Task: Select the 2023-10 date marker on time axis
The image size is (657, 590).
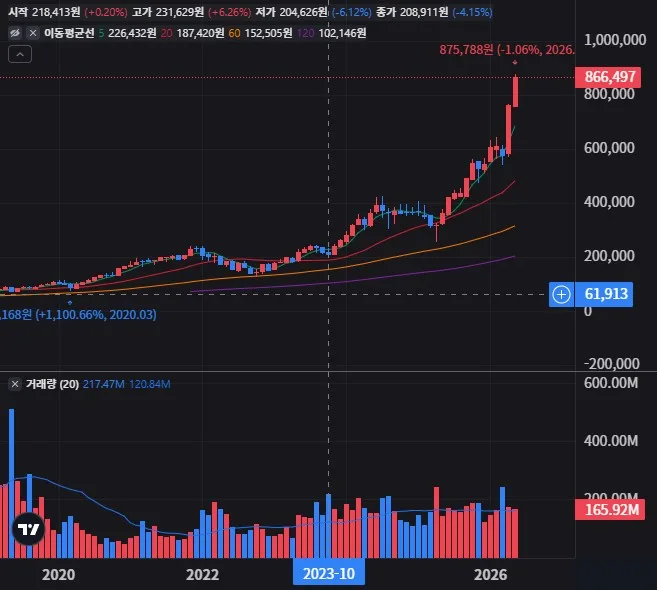Action: coord(329,573)
